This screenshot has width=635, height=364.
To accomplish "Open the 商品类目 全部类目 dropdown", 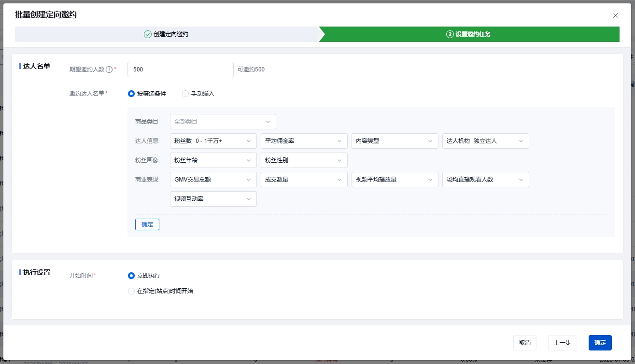I will click(x=223, y=122).
